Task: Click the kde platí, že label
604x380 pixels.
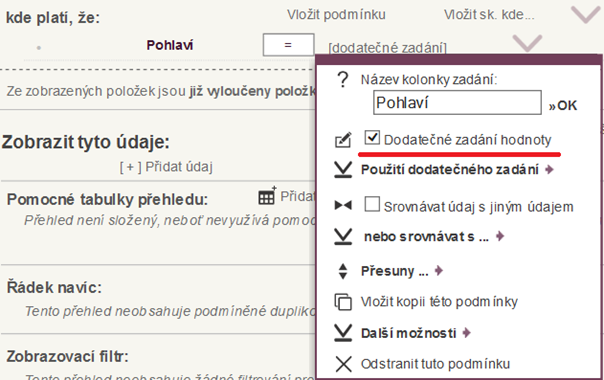Action: (x=53, y=18)
